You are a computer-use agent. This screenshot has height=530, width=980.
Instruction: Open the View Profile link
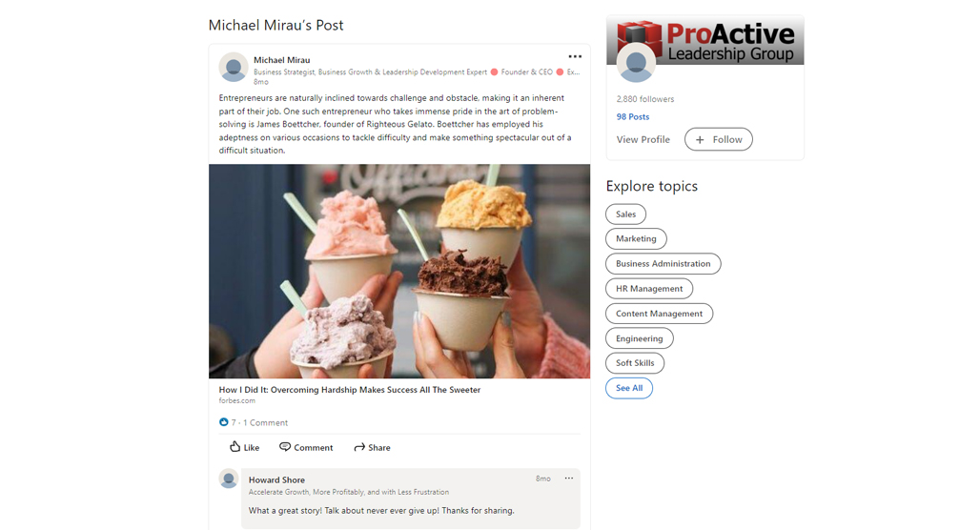point(643,139)
